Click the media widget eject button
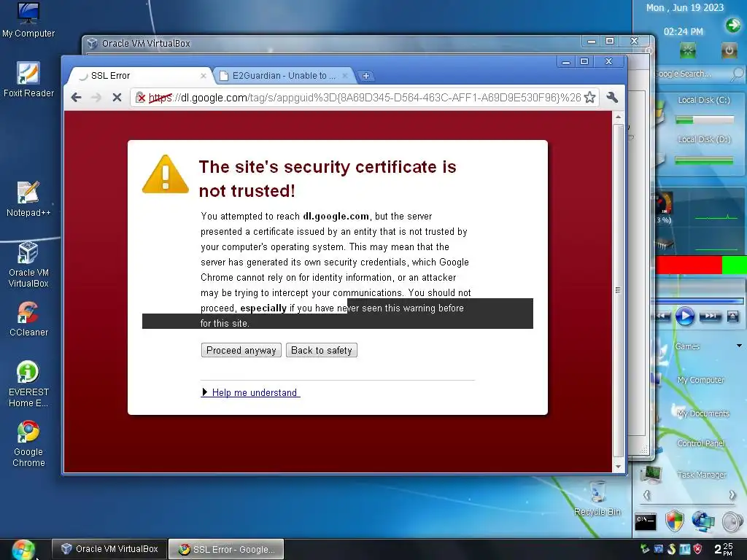Screen dimensions: 747x560 732,316
